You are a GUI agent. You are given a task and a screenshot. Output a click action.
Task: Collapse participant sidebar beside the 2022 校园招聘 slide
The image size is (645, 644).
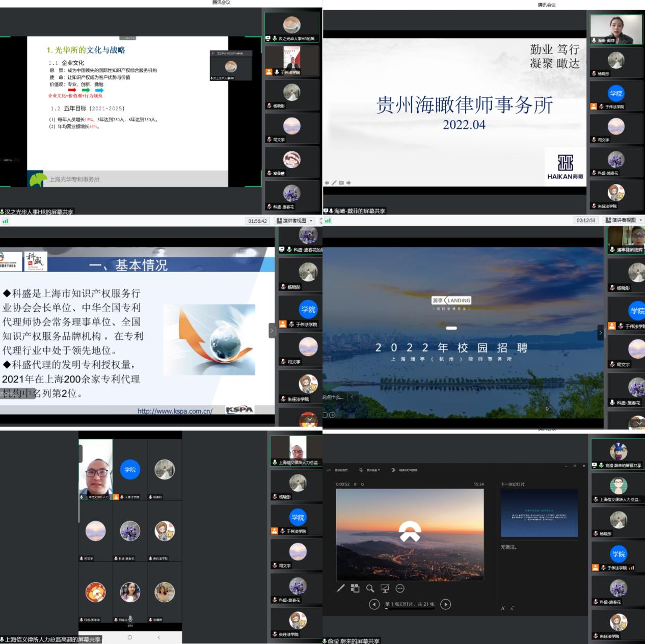[x=601, y=333]
